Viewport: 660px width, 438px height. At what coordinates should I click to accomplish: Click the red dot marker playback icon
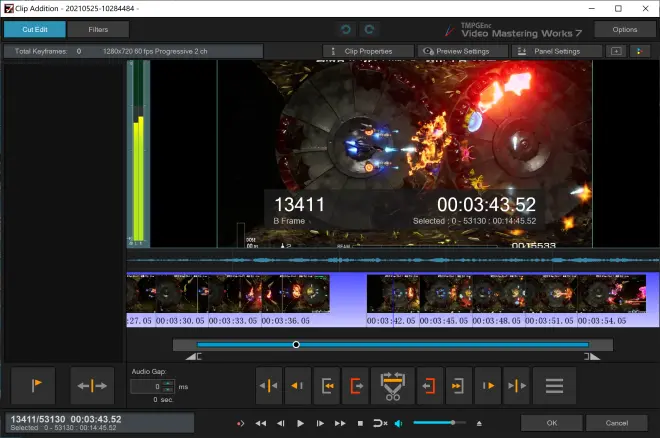[x=240, y=423]
